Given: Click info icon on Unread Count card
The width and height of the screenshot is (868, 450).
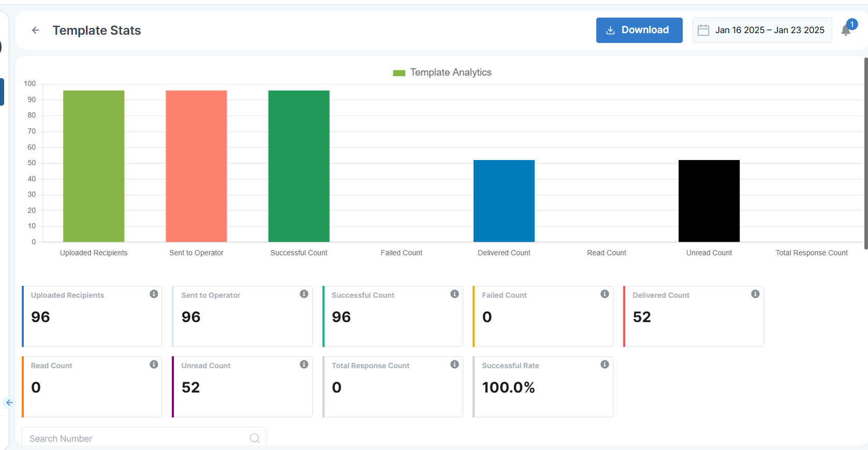Looking at the screenshot, I should coord(304,365).
